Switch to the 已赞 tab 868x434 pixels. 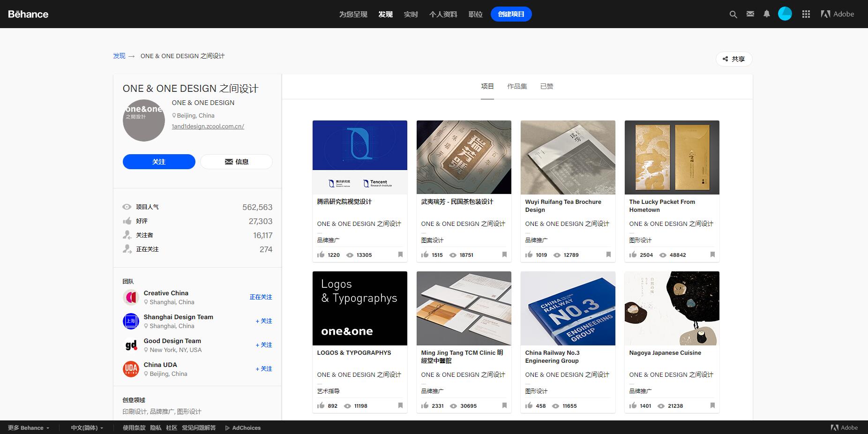[x=547, y=86]
